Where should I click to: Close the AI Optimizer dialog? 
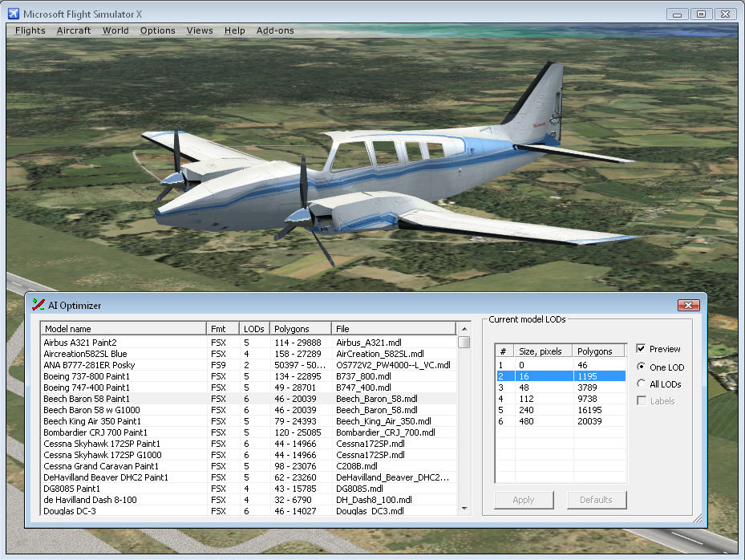pos(688,305)
